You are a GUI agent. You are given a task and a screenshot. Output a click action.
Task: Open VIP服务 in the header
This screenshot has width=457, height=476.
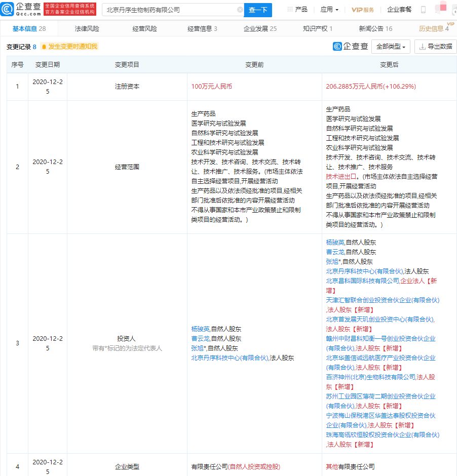363,10
